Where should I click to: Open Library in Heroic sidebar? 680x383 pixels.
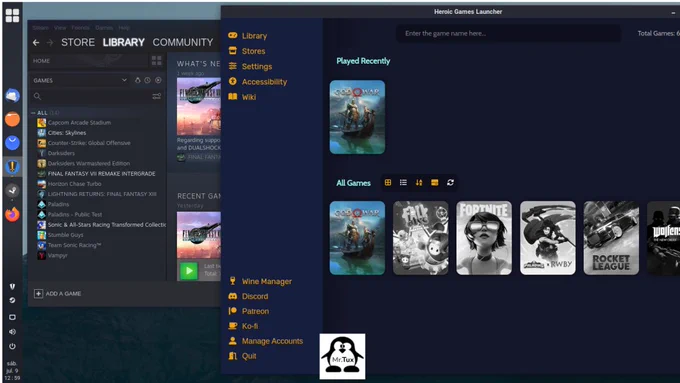click(x=248, y=36)
